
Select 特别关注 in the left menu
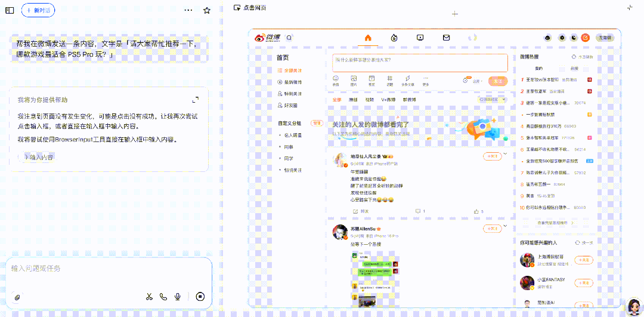click(x=290, y=93)
